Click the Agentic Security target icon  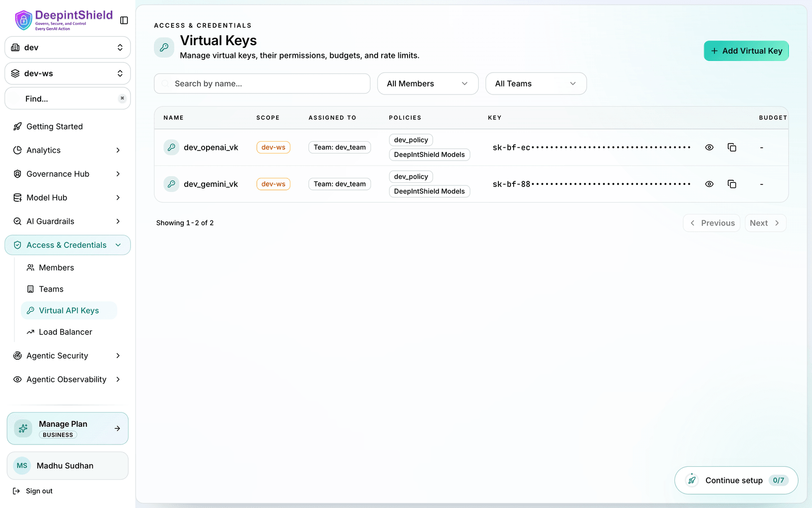[x=17, y=356]
